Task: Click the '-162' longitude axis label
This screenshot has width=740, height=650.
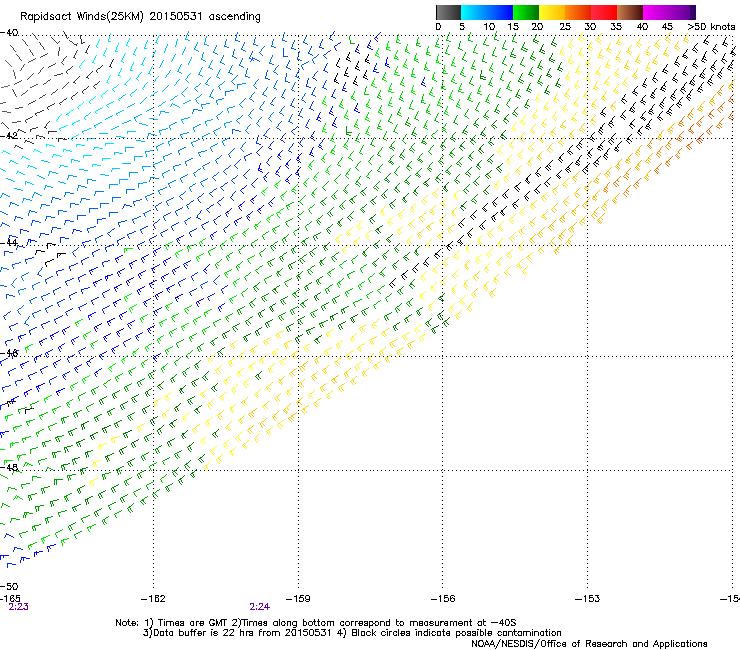Action: 153,599
